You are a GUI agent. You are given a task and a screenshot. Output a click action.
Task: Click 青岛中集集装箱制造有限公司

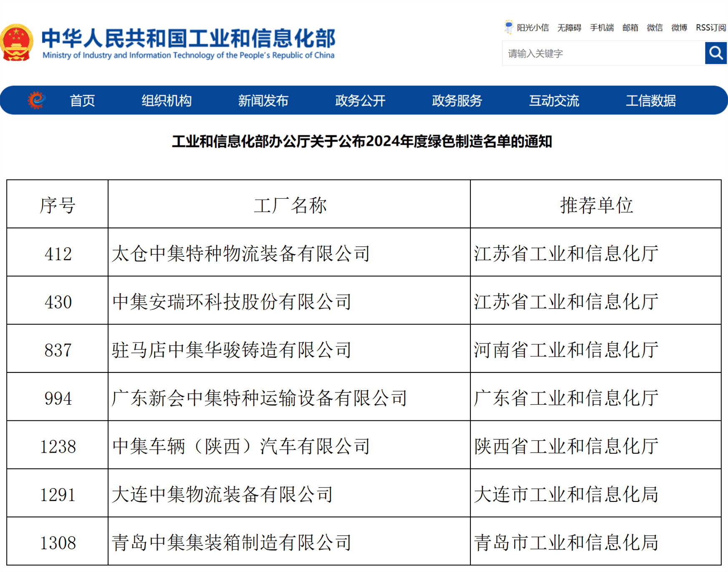[232, 543]
